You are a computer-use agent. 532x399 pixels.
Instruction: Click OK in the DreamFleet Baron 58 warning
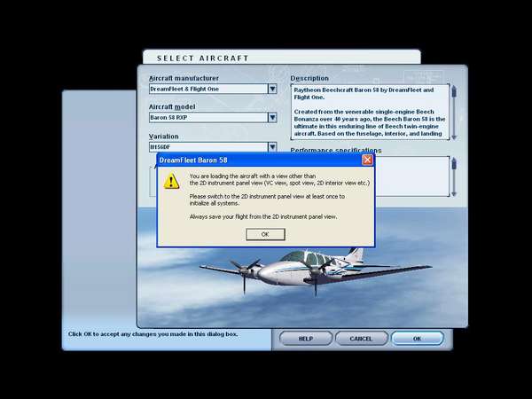point(265,234)
